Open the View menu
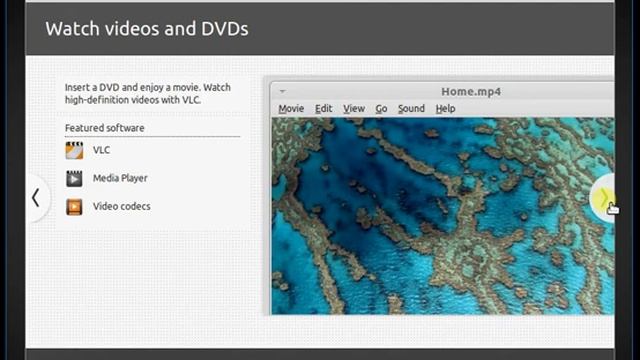 click(x=353, y=109)
